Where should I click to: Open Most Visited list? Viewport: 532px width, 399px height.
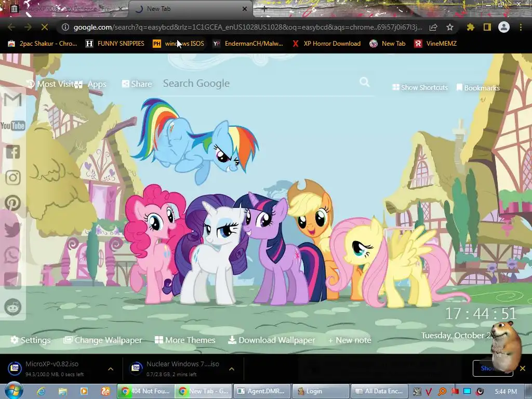coord(50,84)
